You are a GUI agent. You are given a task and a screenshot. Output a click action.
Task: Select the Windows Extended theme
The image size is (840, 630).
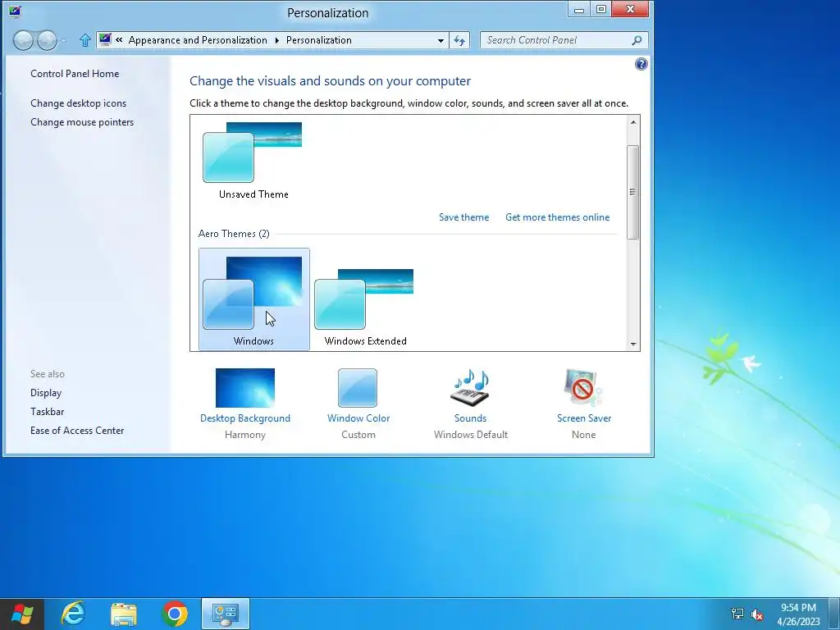(365, 299)
